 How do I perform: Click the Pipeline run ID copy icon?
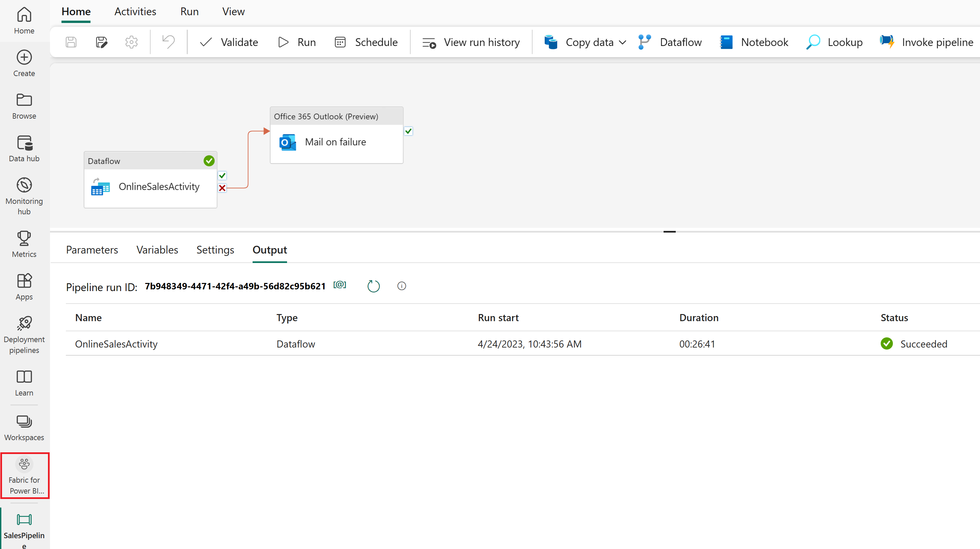click(x=339, y=285)
